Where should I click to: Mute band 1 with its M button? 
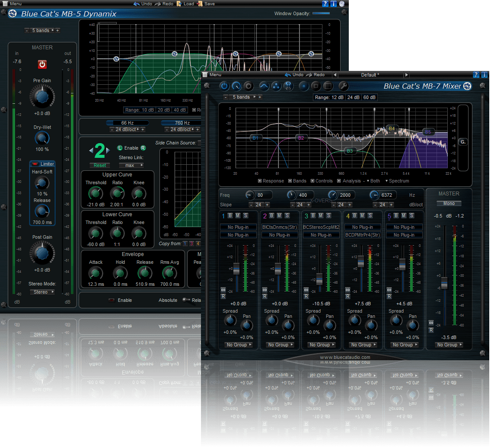pos(237,215)
